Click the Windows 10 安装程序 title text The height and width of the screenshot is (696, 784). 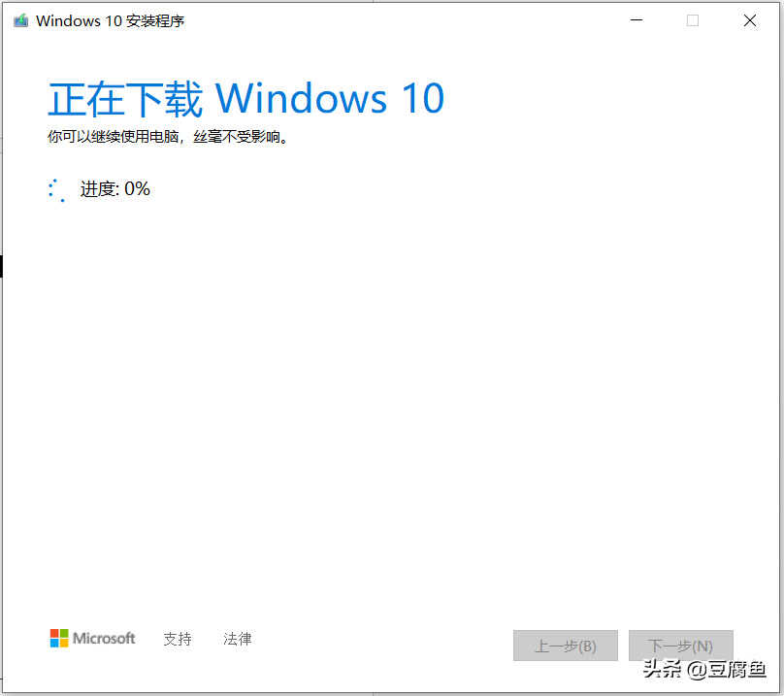110,21
